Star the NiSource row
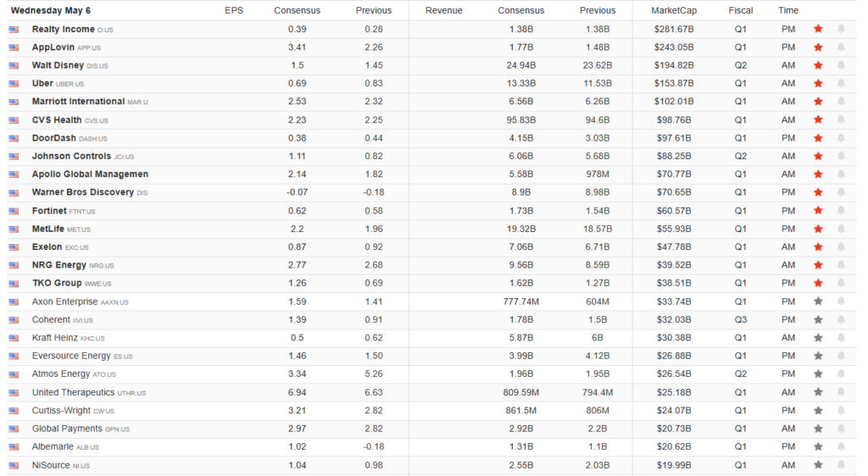This screenshot has height=476, width=868. coord(818,465)
